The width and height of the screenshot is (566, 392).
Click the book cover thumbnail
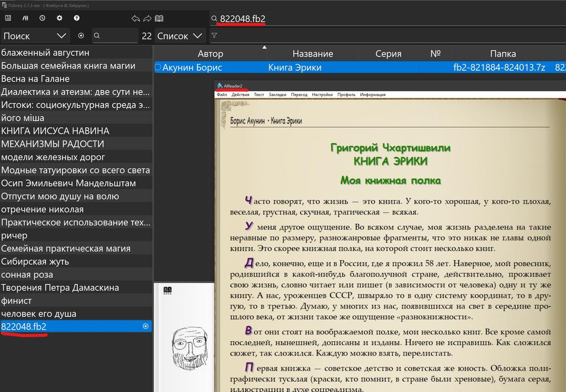(x=184, y=337)
